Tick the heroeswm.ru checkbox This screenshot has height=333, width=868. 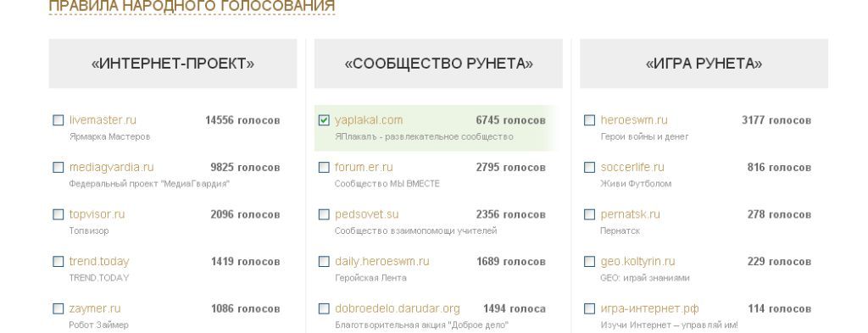590,120
